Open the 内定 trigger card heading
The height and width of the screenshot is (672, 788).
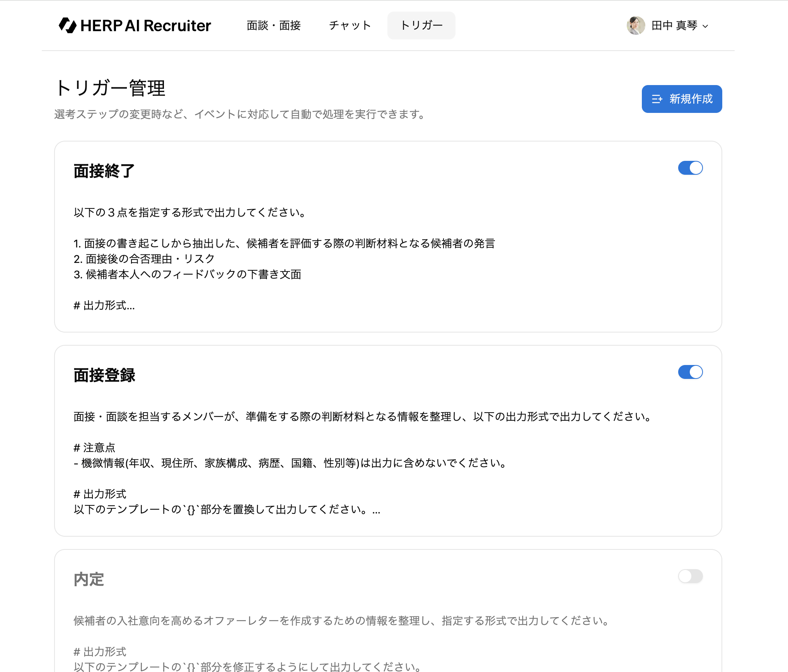point(89,579)
